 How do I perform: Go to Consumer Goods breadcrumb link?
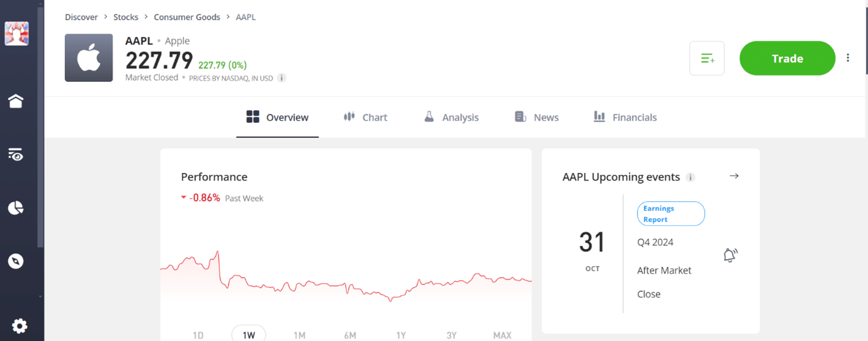pyautogui.click(x=187, y=17)
